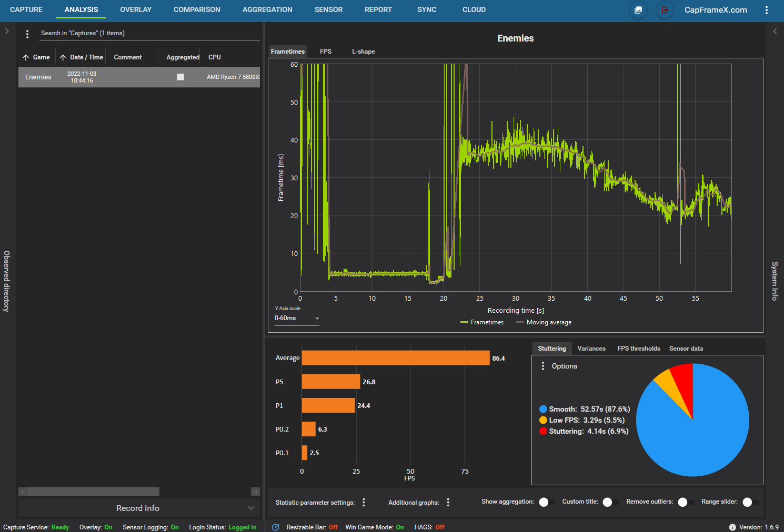Toggle the Remove outliers switch
The width and height of the screenshot is (784, 532).
(x=686, y=502)
